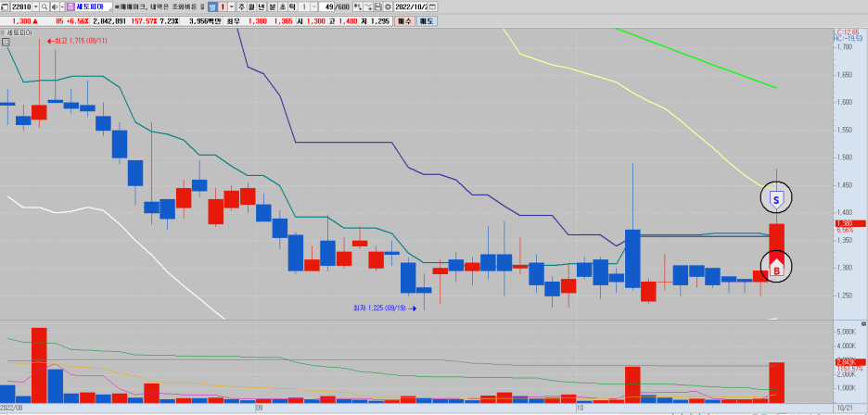
Task: Click the S sell signal marker
Action: coord(776,198)
